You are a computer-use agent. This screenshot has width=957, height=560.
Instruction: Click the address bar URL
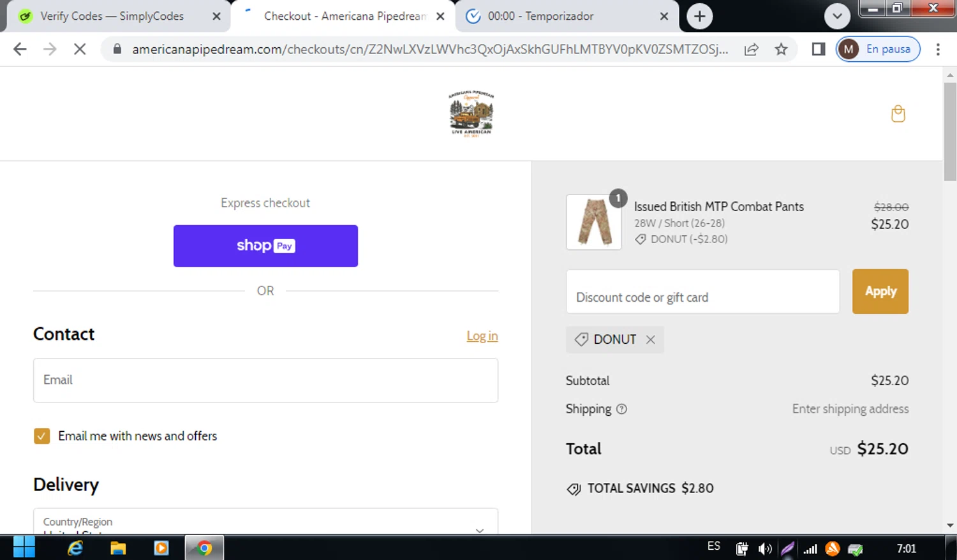(429, 49)
